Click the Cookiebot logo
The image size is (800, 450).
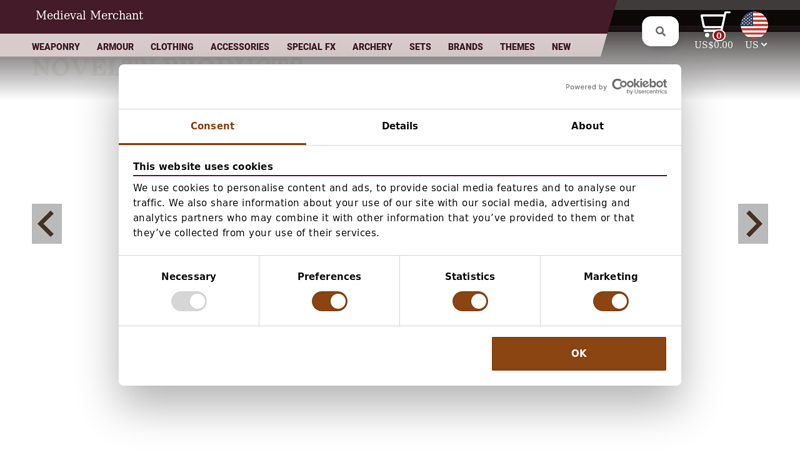click(639, 86)
